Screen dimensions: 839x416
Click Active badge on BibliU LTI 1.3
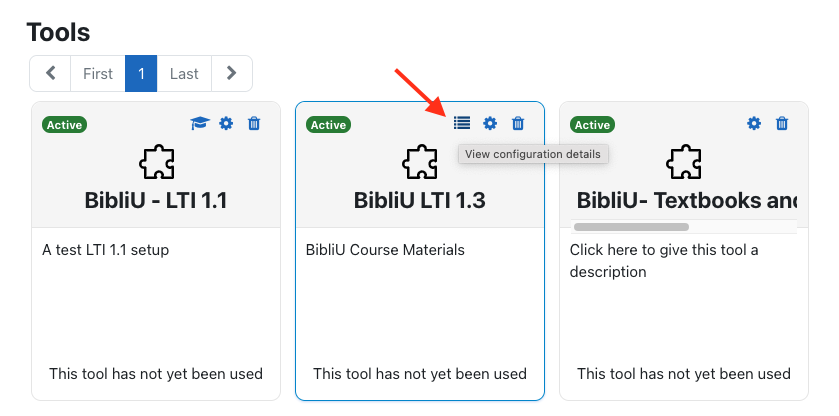tap(329, 125)
